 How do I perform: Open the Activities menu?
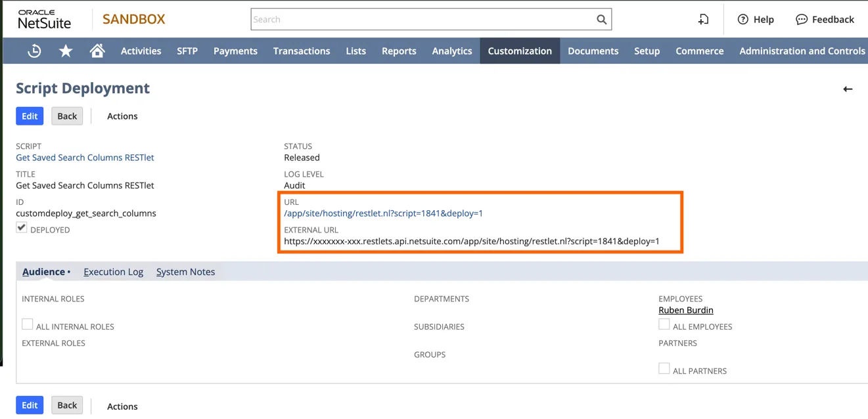(141, 51)
